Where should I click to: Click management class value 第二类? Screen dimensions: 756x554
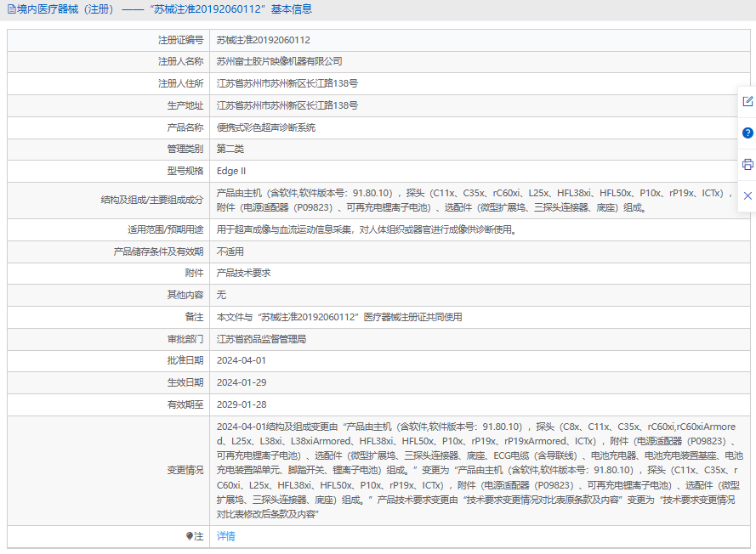click(x=230, y=149)
